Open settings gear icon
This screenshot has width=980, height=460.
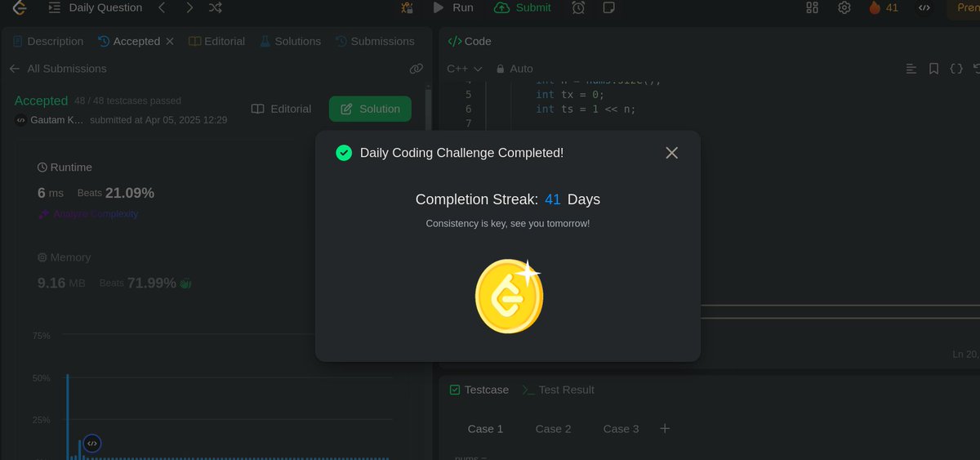844,7
